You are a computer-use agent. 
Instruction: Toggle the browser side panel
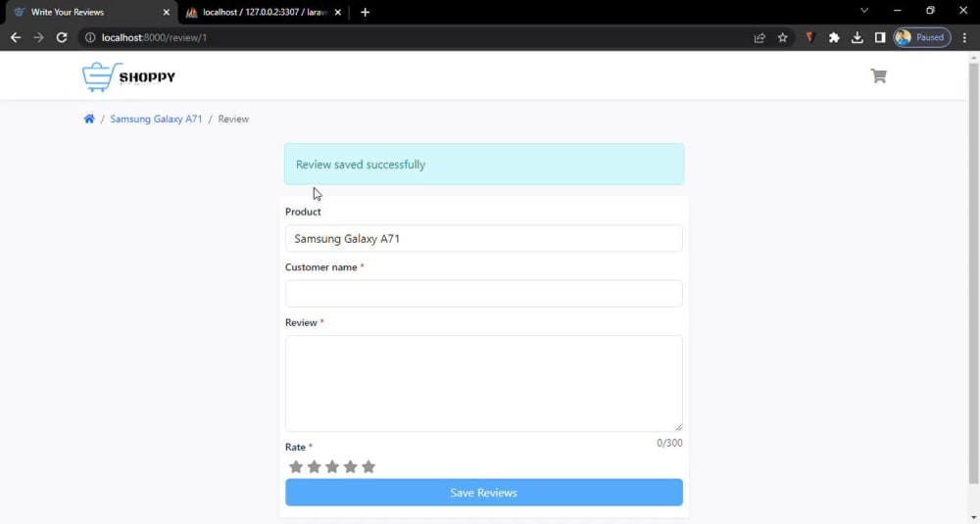coord(880,37)
